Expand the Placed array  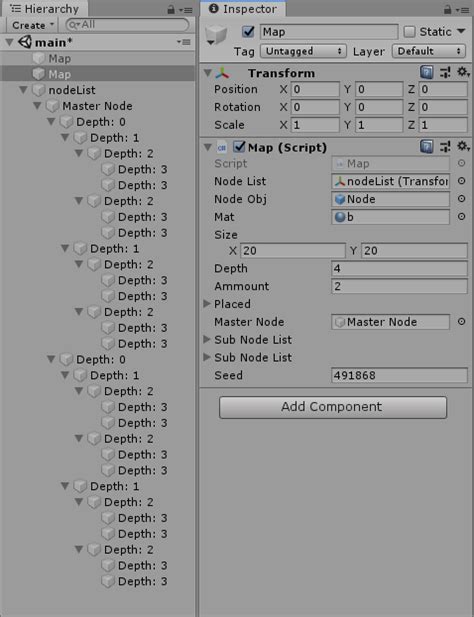pos(207,304)
